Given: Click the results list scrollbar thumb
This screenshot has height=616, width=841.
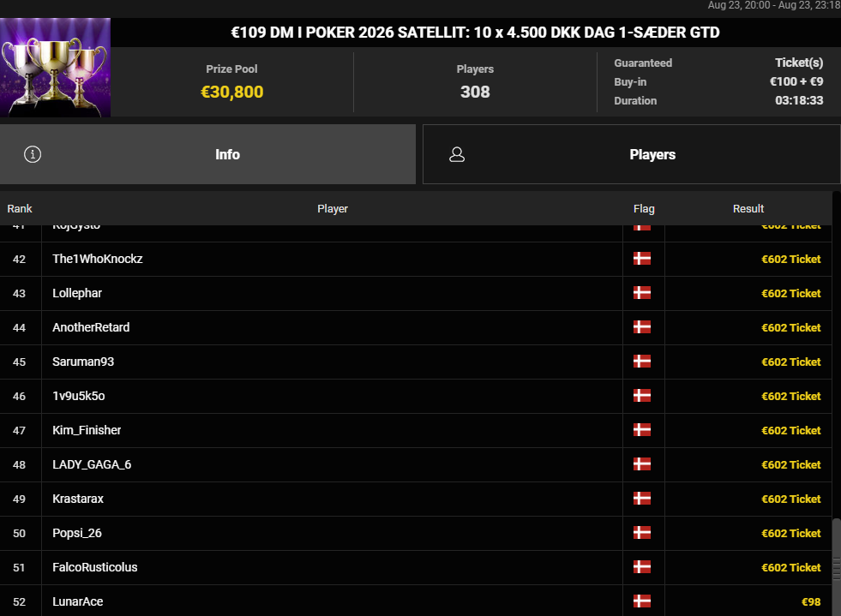Looking at the screenshot, I should pyautogui.click(x=836, y=565).
